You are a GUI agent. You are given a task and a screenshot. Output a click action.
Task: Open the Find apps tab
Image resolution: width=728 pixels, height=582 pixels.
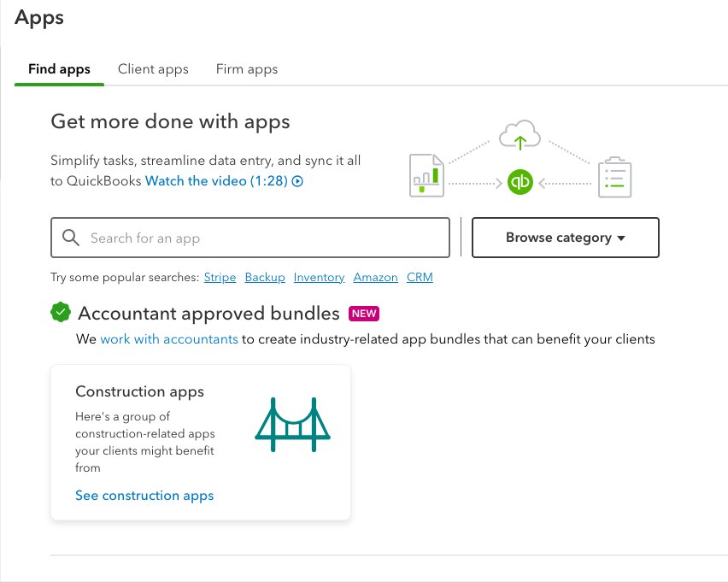tap(60, 69)
